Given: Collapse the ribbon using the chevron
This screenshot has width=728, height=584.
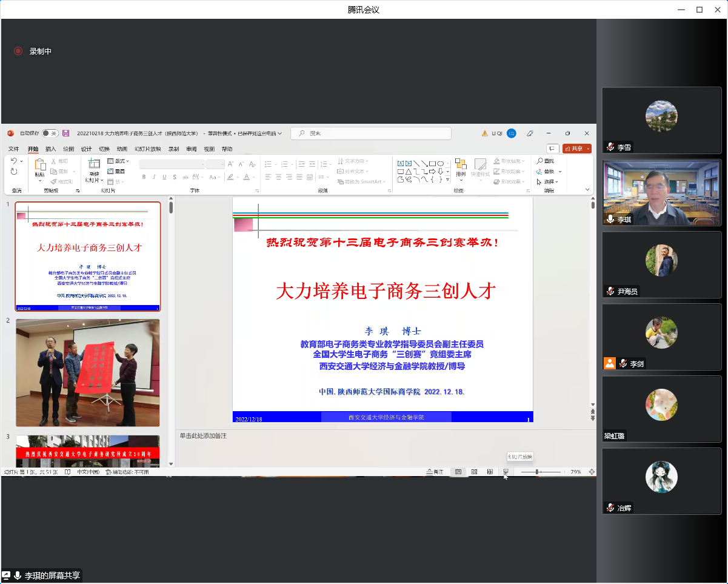Looking at the screenshot, I should [x=587, y=190].
